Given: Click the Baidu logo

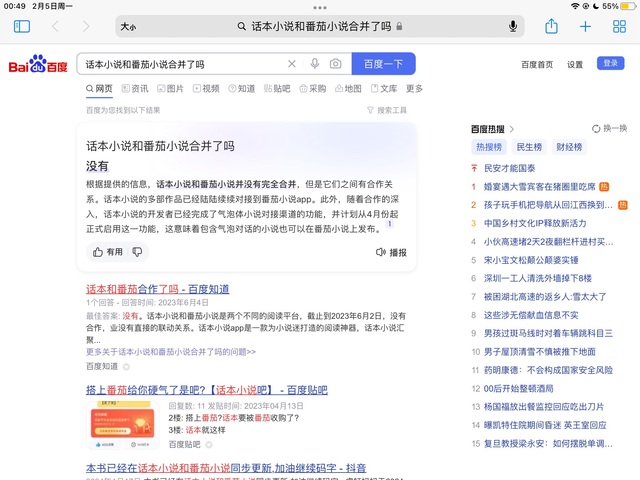Looking at the screenshot, I should 38,64.
